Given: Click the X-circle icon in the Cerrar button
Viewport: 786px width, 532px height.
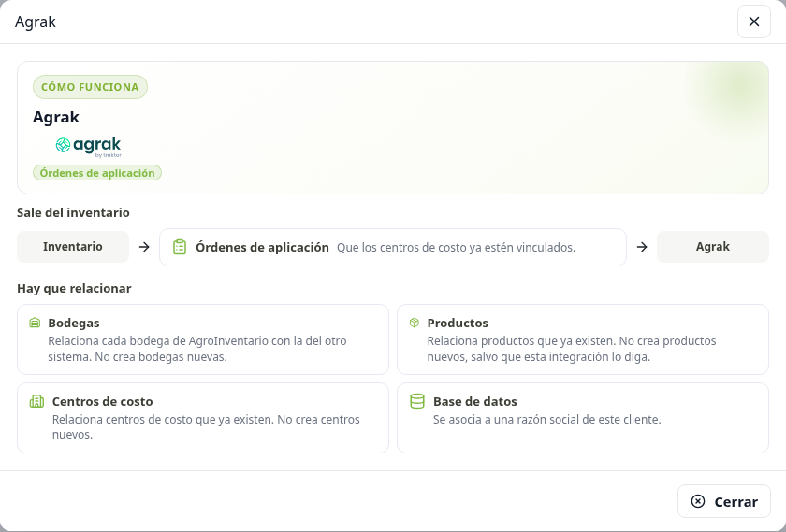Looking at the screenshot, I should (698, 501).
